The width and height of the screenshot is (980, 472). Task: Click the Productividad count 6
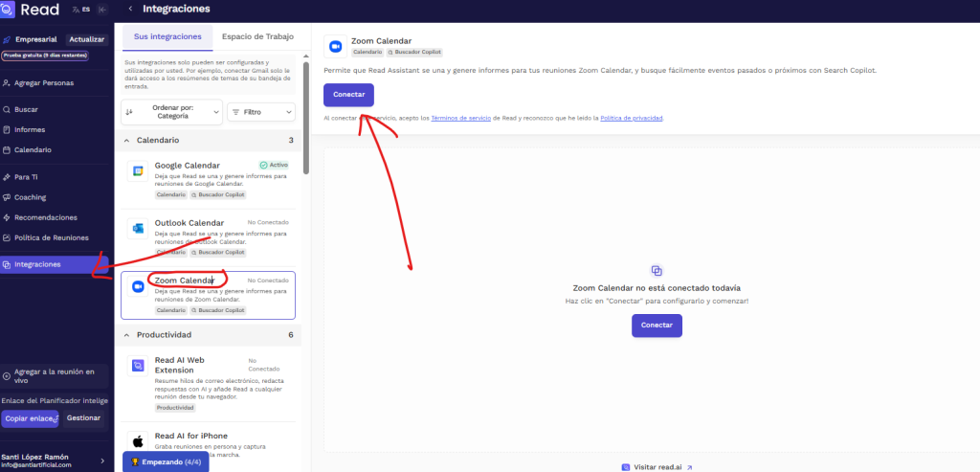coord(291,335)
